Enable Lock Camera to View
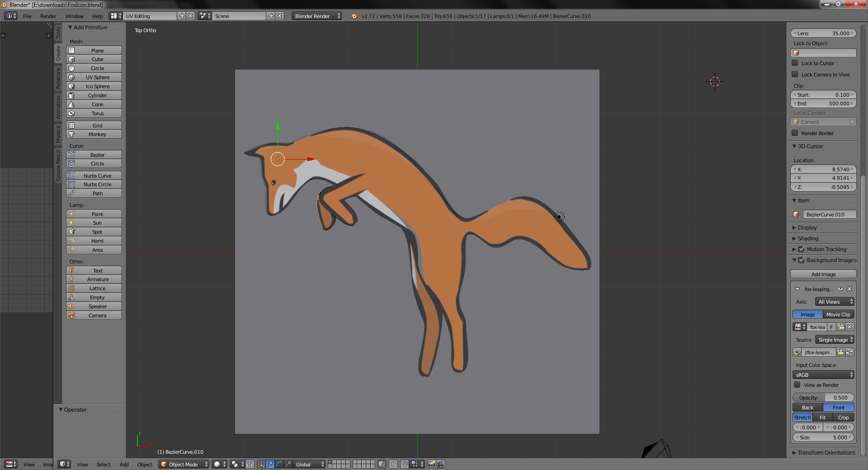The width and height of the screenshot is (868, 470). 795,75
